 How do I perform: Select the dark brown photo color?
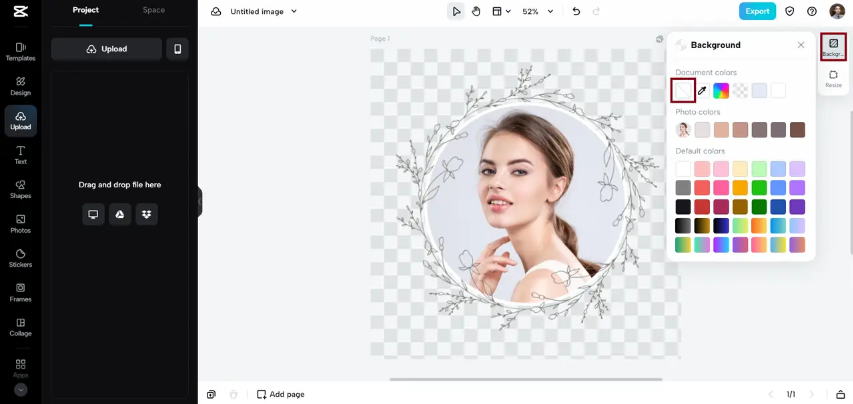click(798, 130)
